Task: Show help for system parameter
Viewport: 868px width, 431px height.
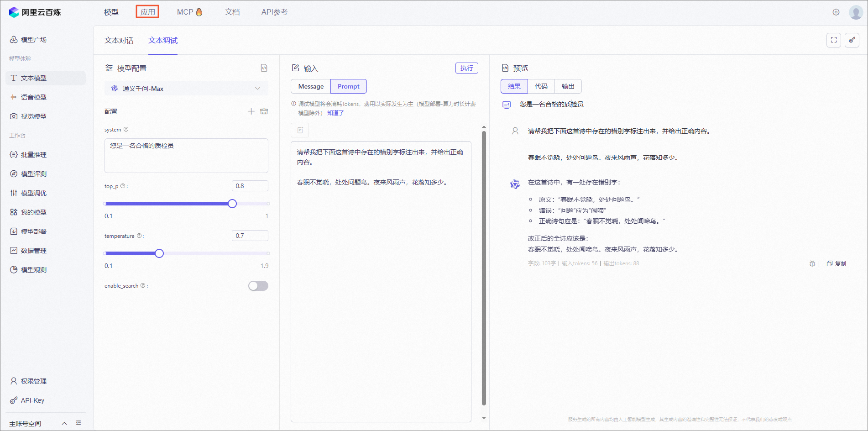Action: (126, 130)
